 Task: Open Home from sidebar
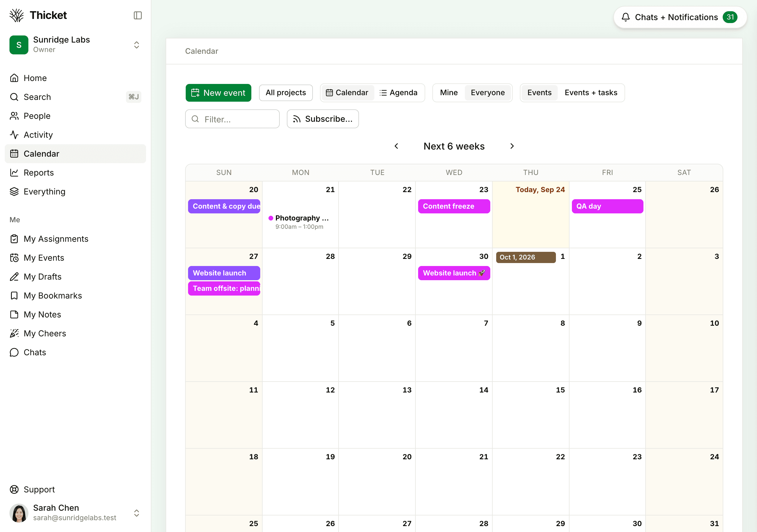click(x=75, y=78)
